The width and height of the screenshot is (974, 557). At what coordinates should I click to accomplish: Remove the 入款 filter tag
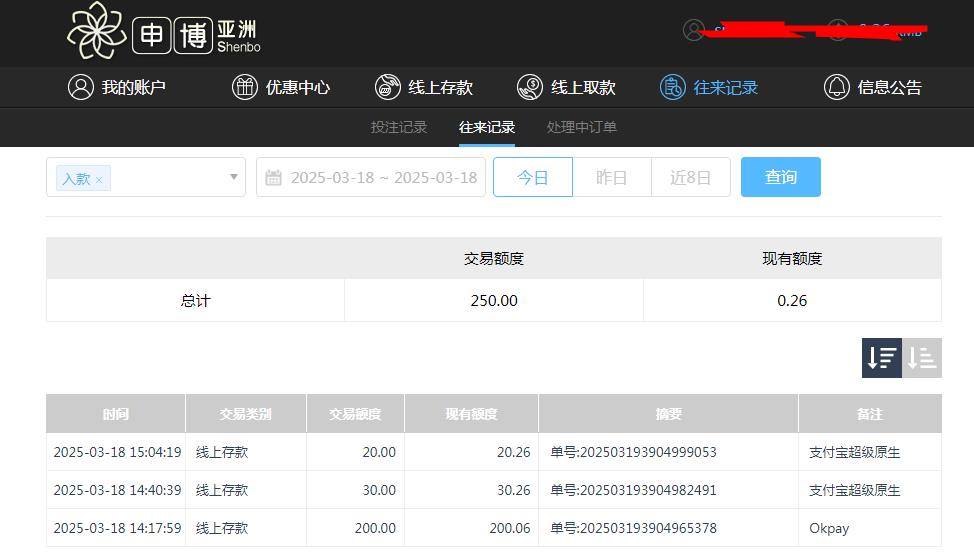[99, 179]
